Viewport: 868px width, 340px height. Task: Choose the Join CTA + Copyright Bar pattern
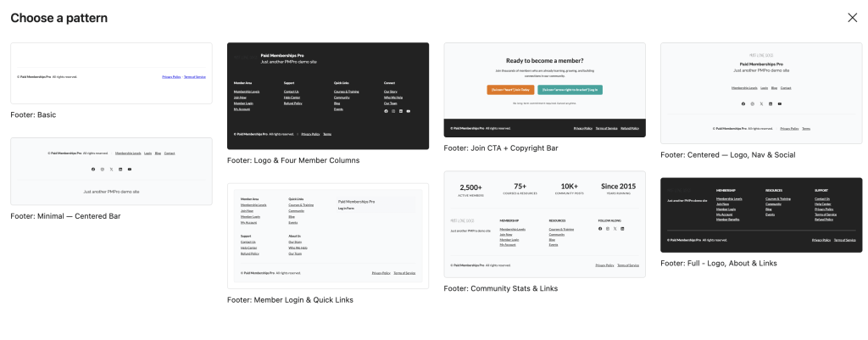click(545, 90)
